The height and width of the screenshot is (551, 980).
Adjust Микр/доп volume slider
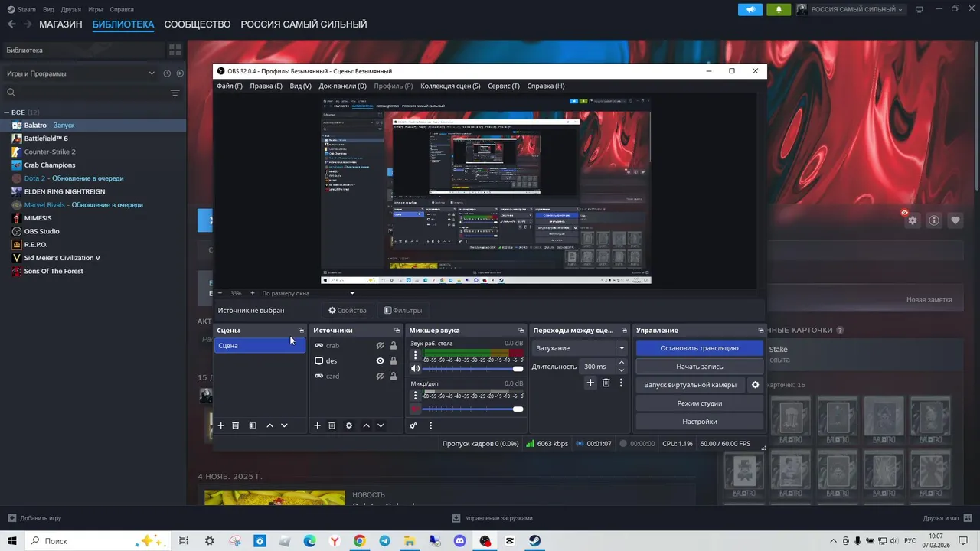pyautogui.click(x=472, y=409)
